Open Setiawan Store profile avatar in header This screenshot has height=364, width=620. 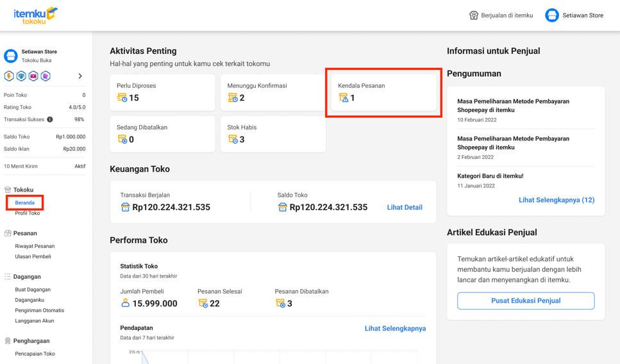(x=551, y=15)
